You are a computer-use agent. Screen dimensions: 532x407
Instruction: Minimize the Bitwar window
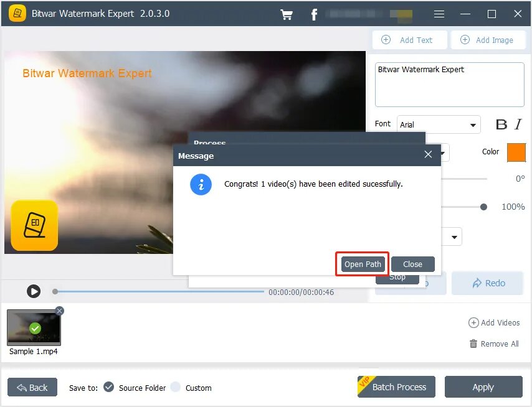click(x=465, y=14)
